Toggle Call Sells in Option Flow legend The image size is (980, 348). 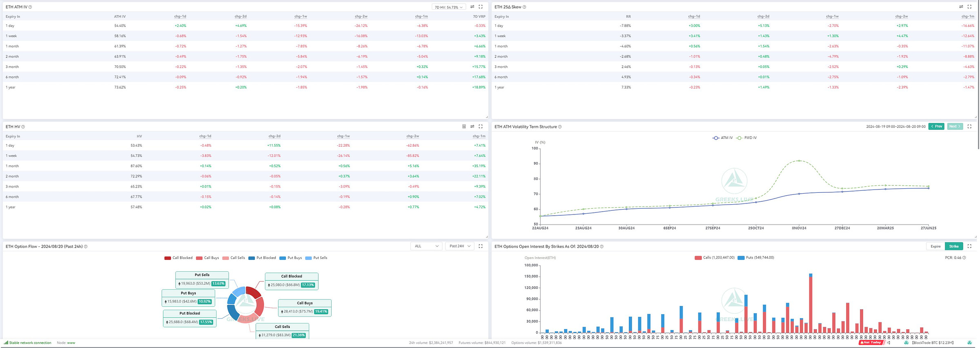234,258
